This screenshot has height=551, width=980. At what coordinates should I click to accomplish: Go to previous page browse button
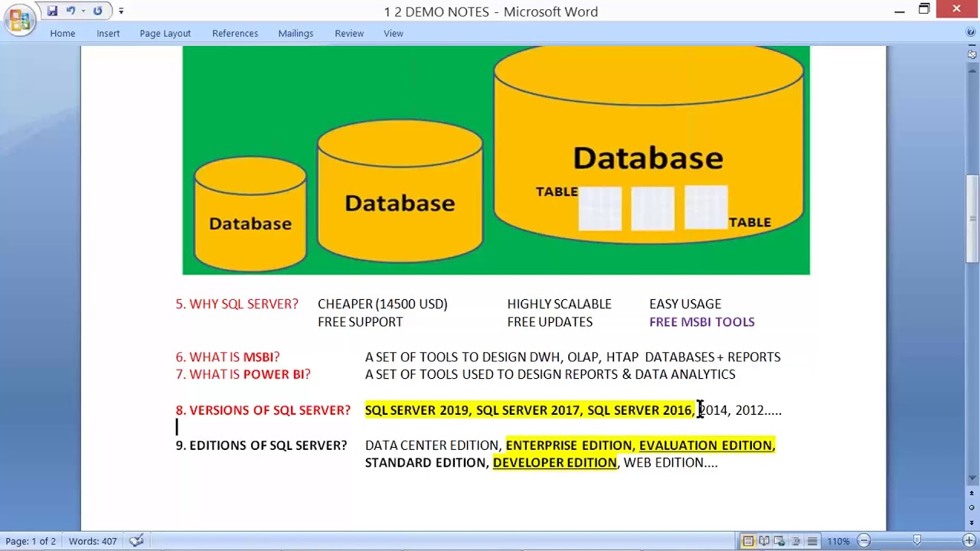click(x=972, y=494)
